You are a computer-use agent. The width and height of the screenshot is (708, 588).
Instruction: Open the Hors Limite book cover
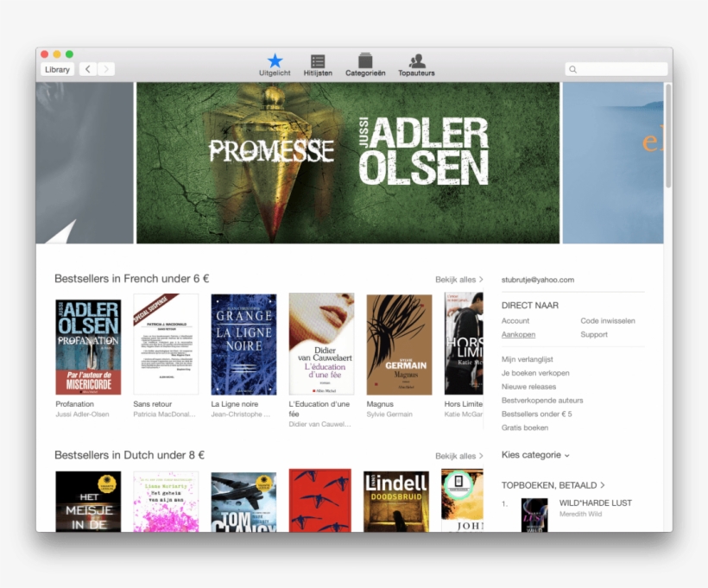tap(464, 344)
